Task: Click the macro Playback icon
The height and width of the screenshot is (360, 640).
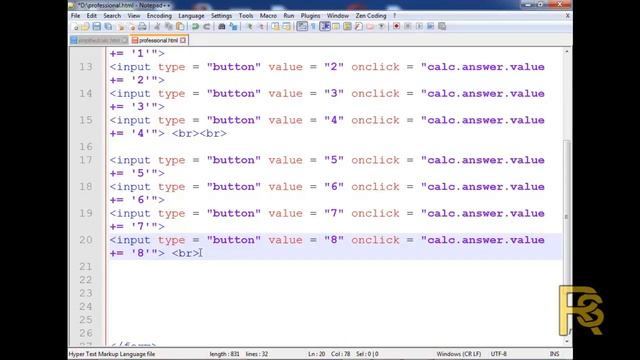Action: point(419,27)
